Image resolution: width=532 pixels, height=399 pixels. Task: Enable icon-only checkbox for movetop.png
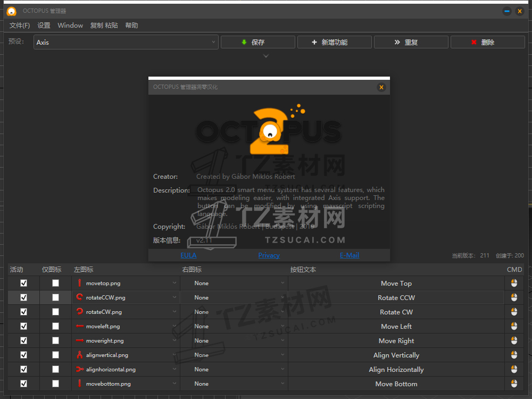56,283
